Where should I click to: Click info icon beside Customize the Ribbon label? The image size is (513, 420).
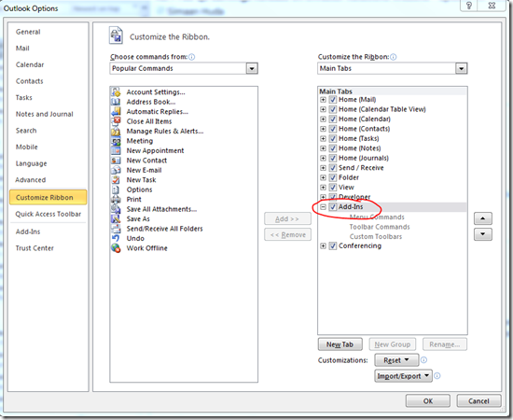(x=394, y=57)
